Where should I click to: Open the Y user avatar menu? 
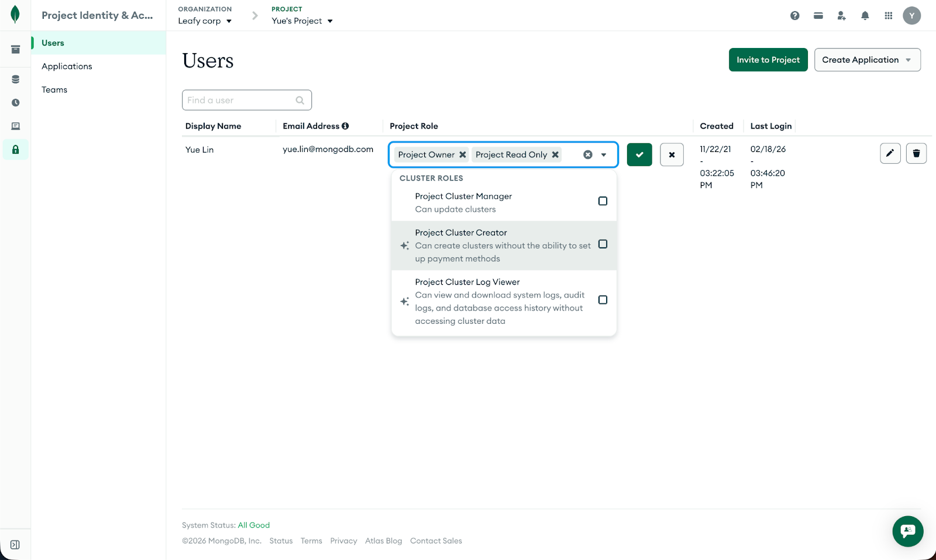click(911, 16)
